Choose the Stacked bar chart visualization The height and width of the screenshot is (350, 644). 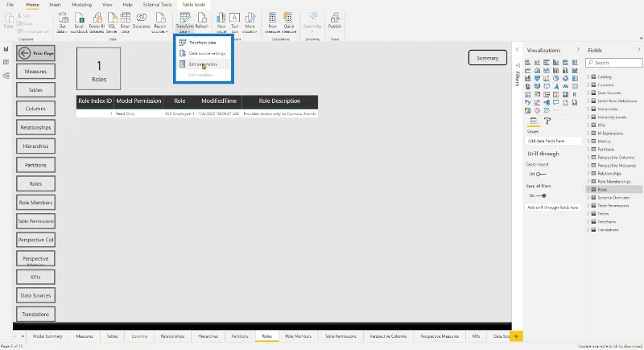(x=527, y=63)
